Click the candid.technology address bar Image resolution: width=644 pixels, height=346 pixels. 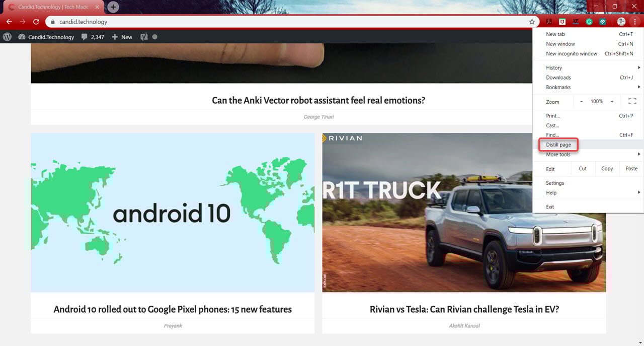click(x=292, y=22)
